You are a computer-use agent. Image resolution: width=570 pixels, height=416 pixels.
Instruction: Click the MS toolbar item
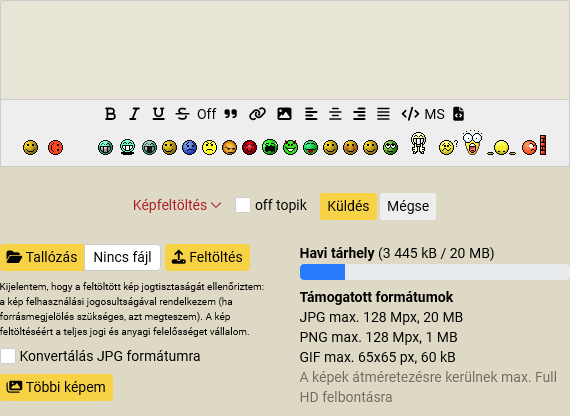click(434, 114)
